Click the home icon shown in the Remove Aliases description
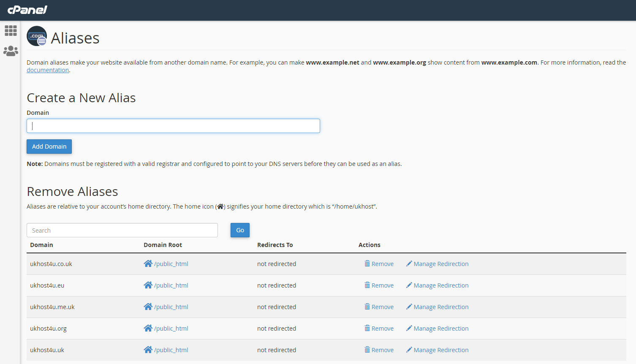This screenshot has width=636, height=364. point(220,206)
